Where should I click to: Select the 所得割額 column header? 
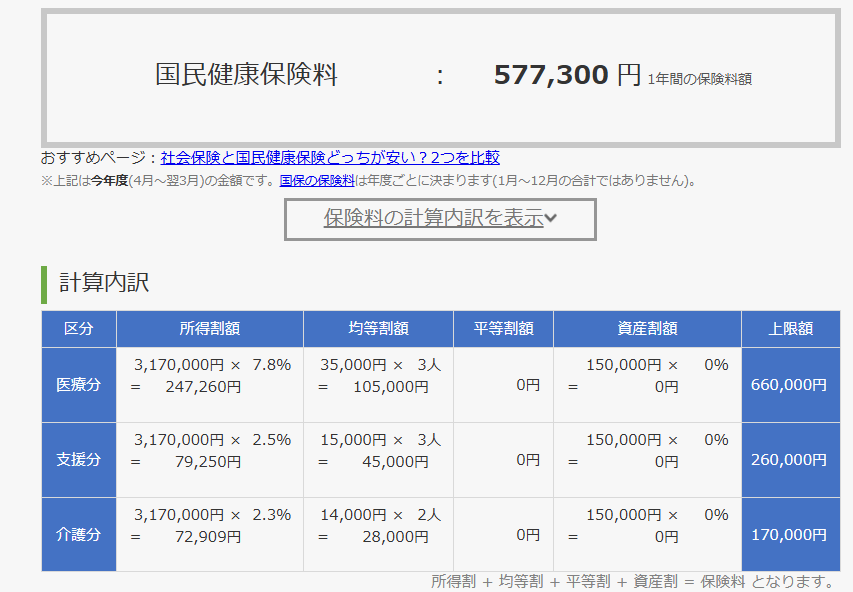[210, 328]
